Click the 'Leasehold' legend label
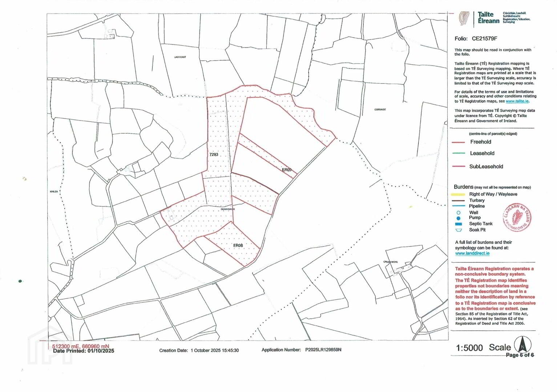The width and height of the screenshot is (557, 392). (482, 153)
